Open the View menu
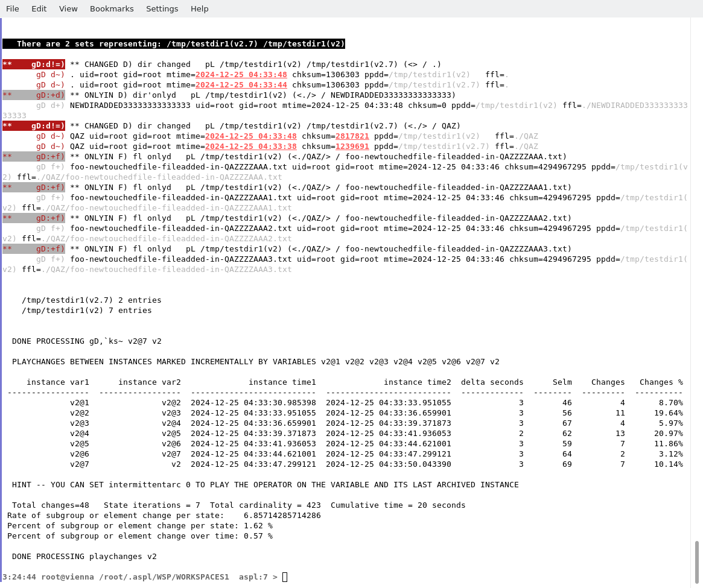The image size is (703, 588). point(68,8)
